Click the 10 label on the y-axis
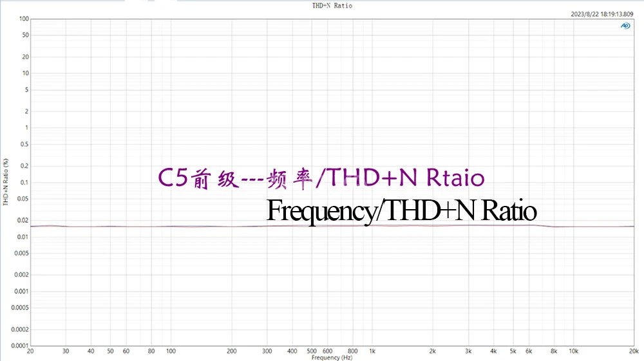This screenshot has height=361, width=644. tap(25, 73)
